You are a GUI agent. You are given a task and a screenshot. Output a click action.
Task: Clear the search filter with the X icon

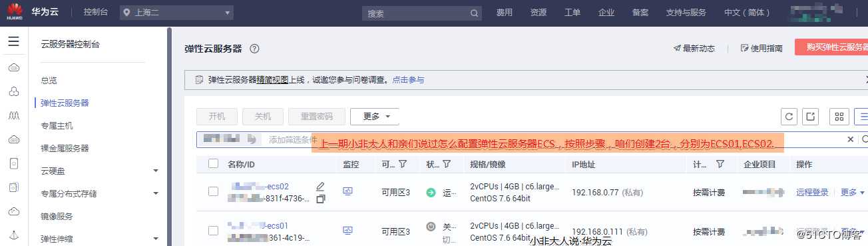pos(850,139)
